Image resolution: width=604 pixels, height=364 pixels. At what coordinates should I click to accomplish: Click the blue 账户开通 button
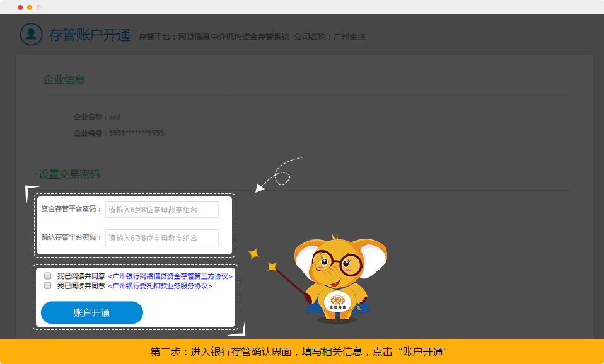(x=92, y=313)
